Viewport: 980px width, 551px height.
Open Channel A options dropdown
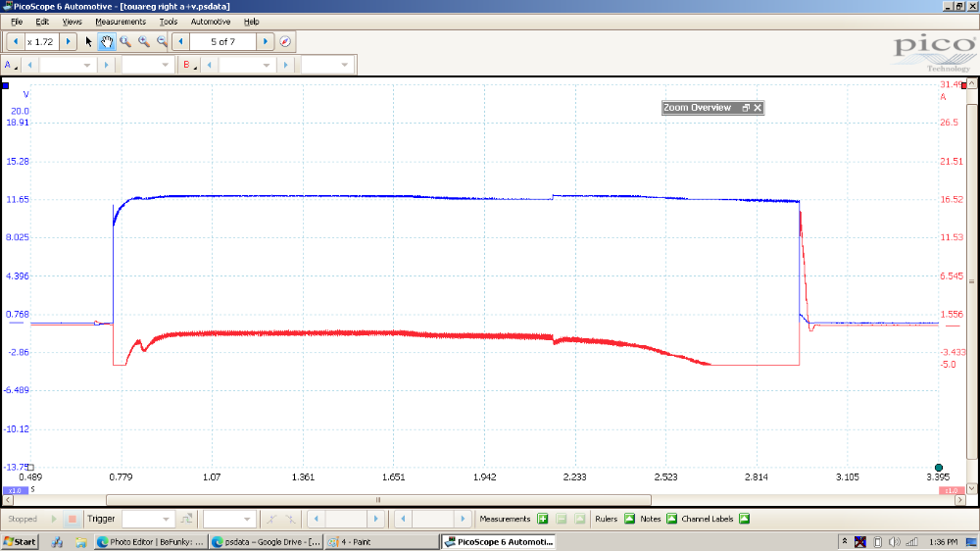10,66
